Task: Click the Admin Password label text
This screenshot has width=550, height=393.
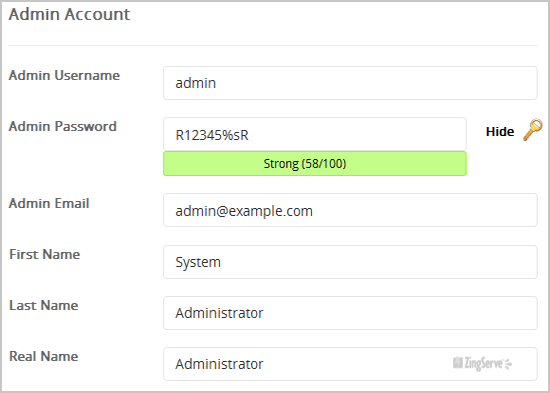Action: (62, 126)
